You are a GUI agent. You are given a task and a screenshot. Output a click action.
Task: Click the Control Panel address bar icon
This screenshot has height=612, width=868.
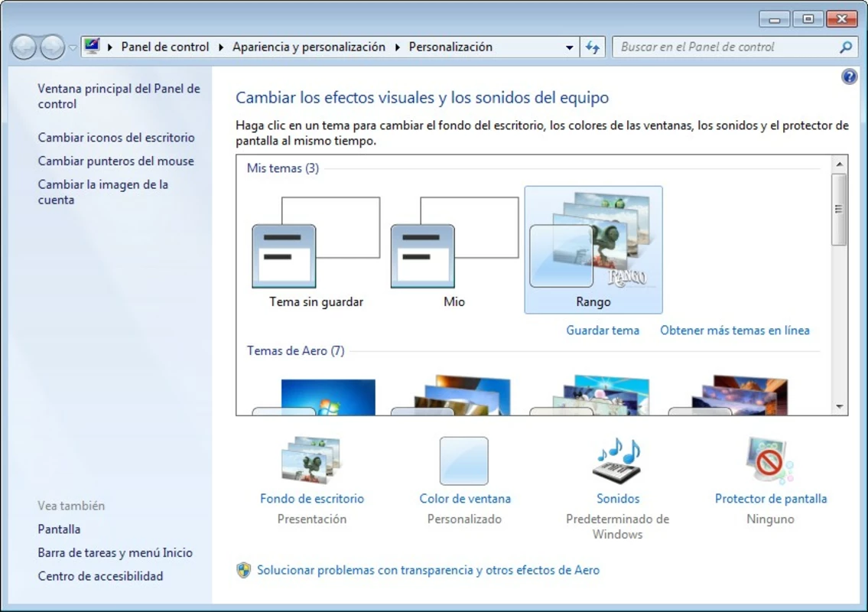93,47
